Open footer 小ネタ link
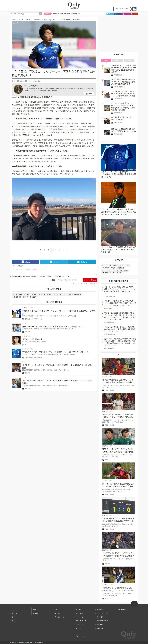Image resolution: width=148 pixels, height=644 pixels. click(x=14, y=617)
